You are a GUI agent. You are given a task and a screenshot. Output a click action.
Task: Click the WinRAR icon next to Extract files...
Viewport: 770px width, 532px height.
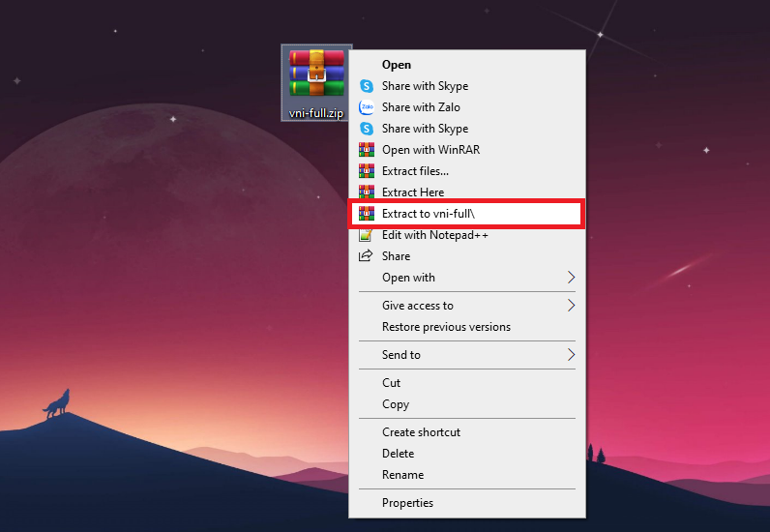[367, 170]
